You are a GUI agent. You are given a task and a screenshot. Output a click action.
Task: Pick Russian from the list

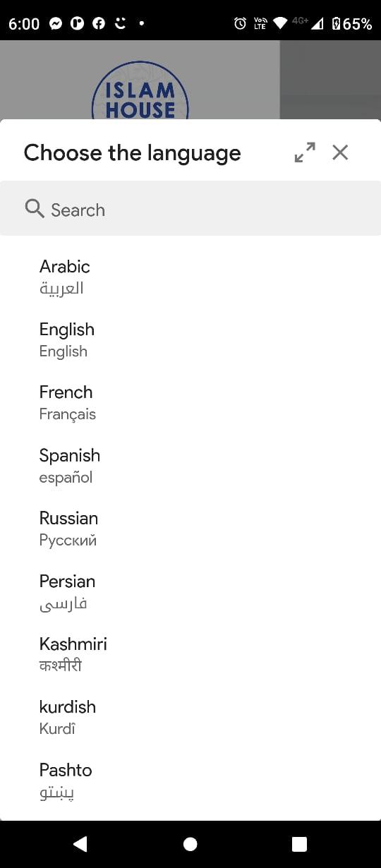pos(190,529)
